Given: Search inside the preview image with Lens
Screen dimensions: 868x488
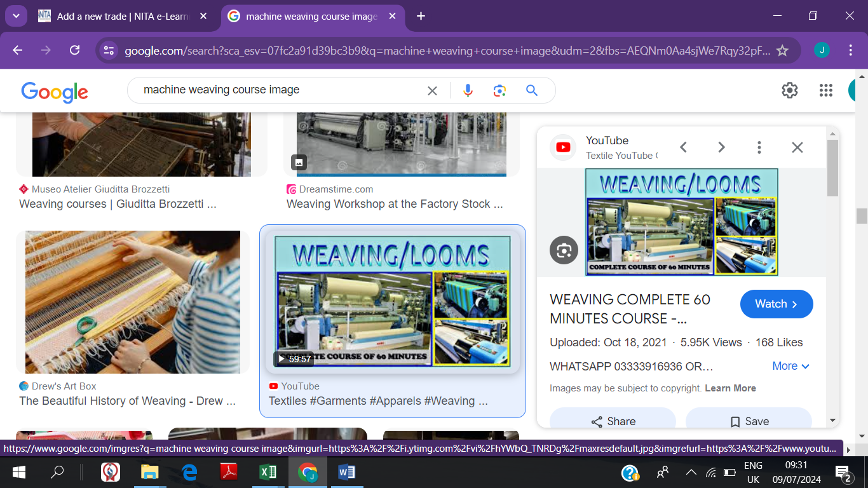Looking at the screenshot, I should tap(564, 250).
